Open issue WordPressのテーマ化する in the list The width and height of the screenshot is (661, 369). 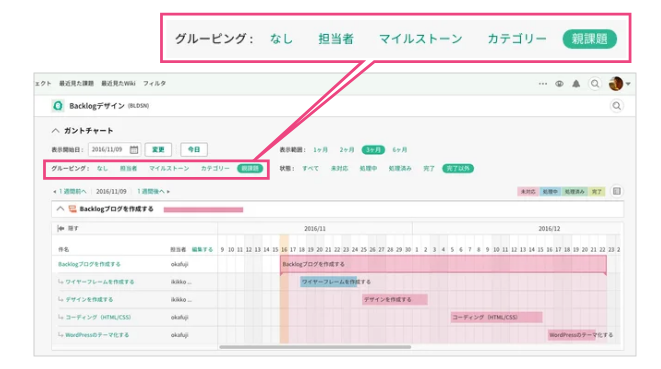tap(97, 335)
